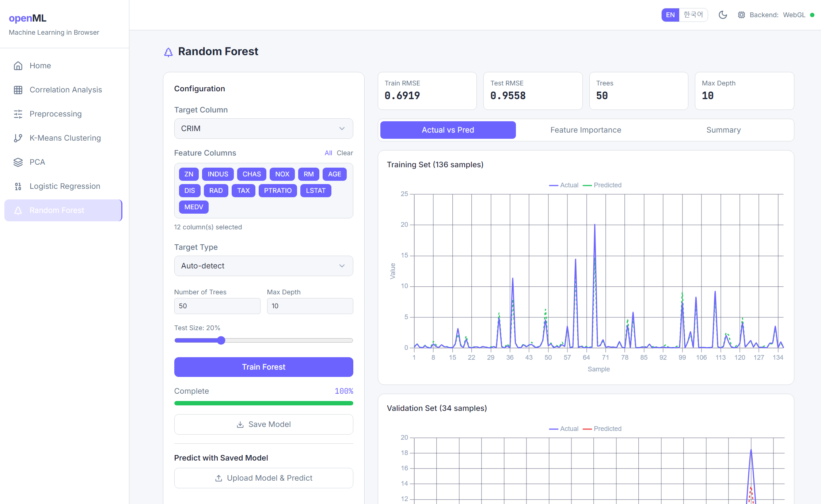
Task: Click the Backend chip icon
Action: pyautogui.click(x=741, y=15)
